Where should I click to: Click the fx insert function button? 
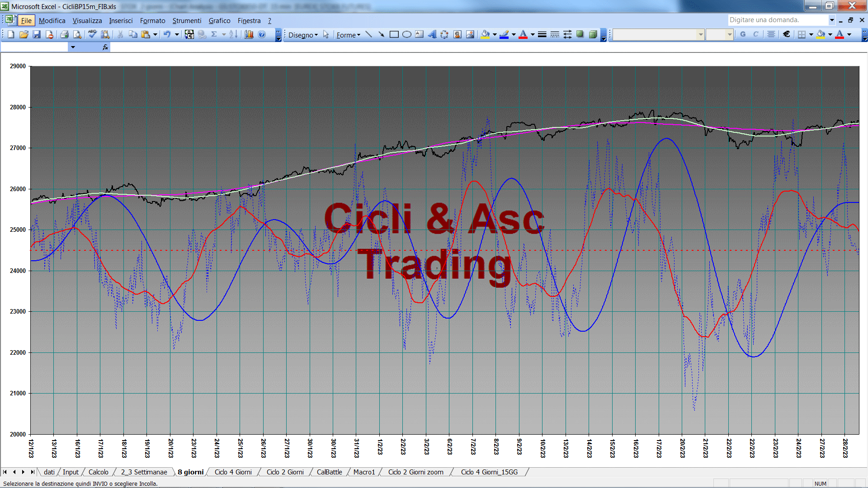105,47
